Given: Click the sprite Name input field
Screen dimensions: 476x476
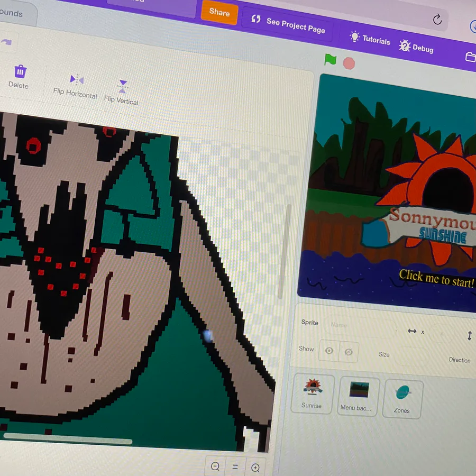Looking at the screenshot, I should pos(361,327).
